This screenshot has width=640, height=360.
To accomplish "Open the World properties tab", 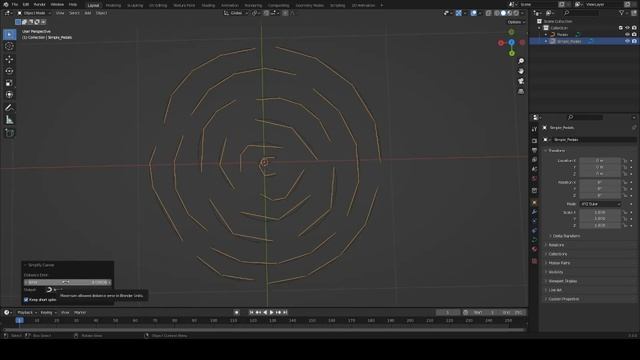I will 534,179.
